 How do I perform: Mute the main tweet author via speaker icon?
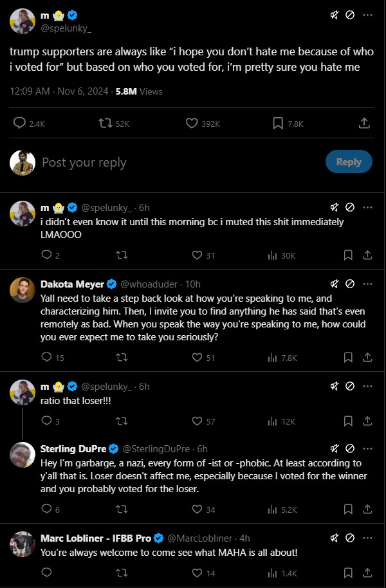coord(335,15)
